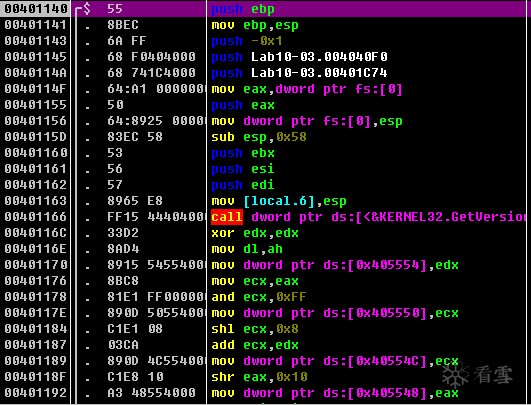Click the call to KERNEL32.GetVersion
Viewport: 531px width, 405px height.
point(369,217)
